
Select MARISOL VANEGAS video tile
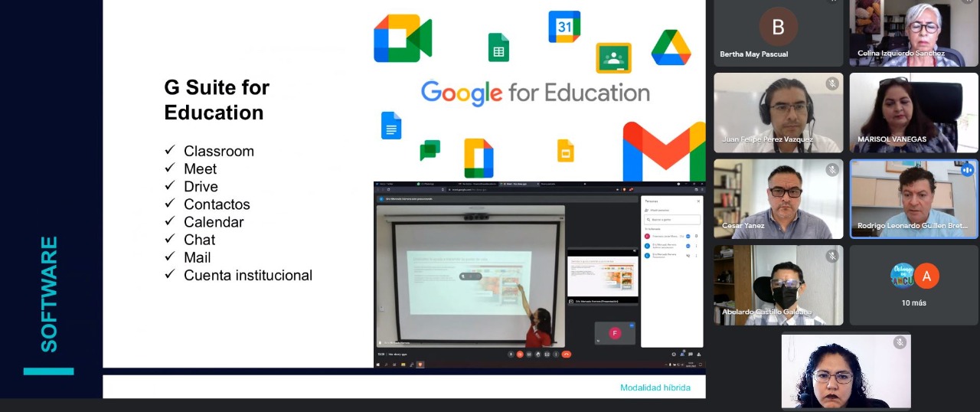[x=913, y=113]
